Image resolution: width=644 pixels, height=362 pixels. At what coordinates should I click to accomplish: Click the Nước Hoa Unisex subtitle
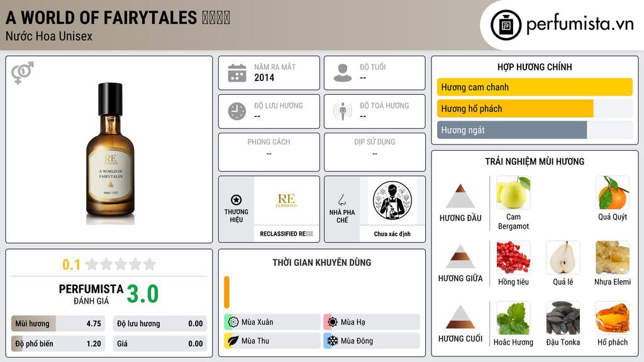click(49, 36)
